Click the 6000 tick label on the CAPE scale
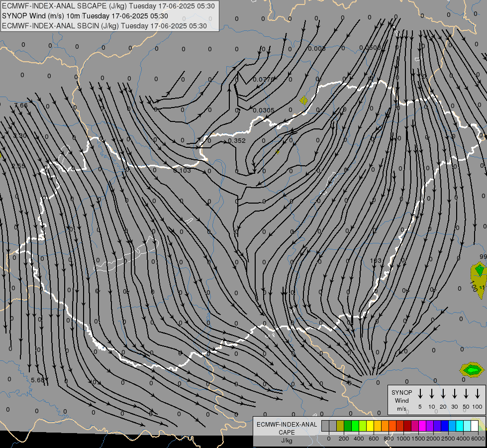The width and height of the screenshot is (487, 448). coord(479,439)
